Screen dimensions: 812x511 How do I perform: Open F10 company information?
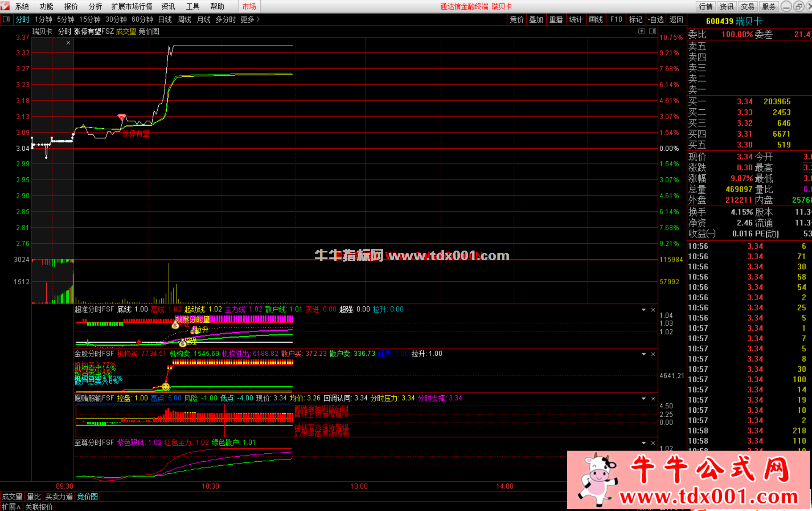[x=616, y=19]
